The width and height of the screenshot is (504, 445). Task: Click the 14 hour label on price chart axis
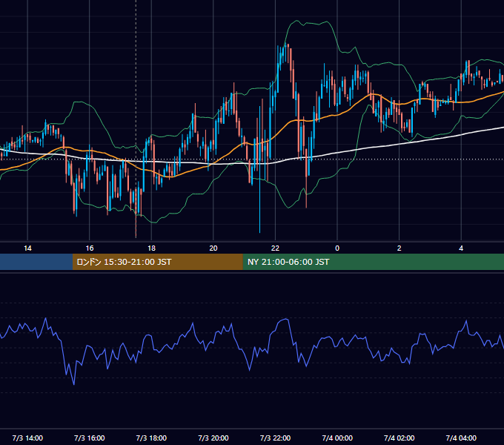(x=27, y=248)
